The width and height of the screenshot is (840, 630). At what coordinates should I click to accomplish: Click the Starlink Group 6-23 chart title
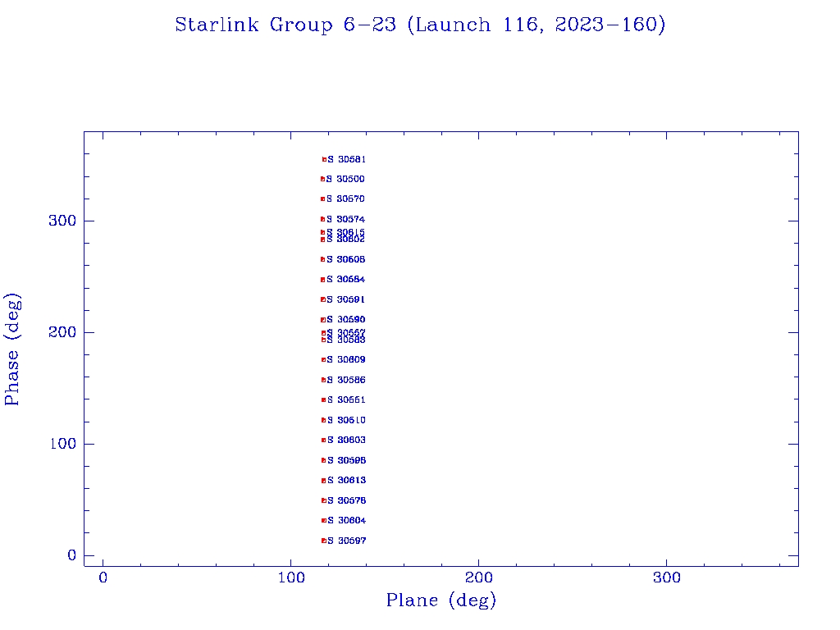[x=420, y=25]
